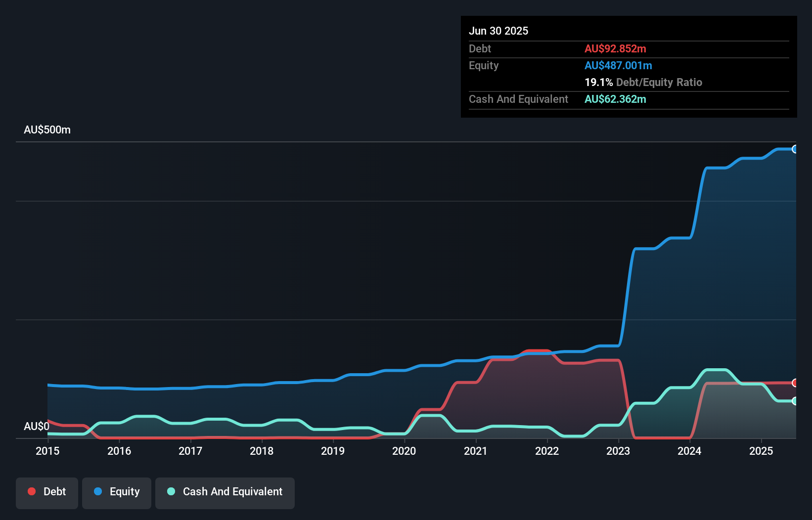Screen dimensions: 812x520
Task: Click the blue Equity legend dot
Action: [x=98, y=491]
